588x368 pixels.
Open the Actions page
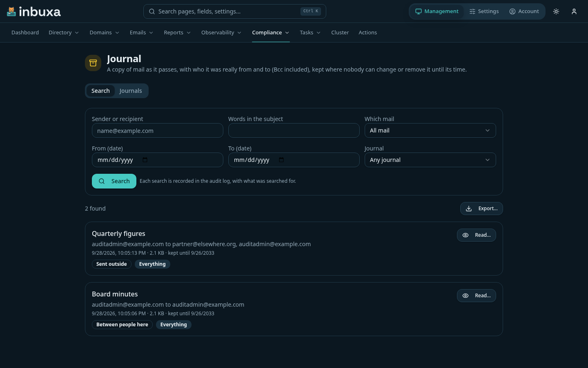click(x=367, y=33)
